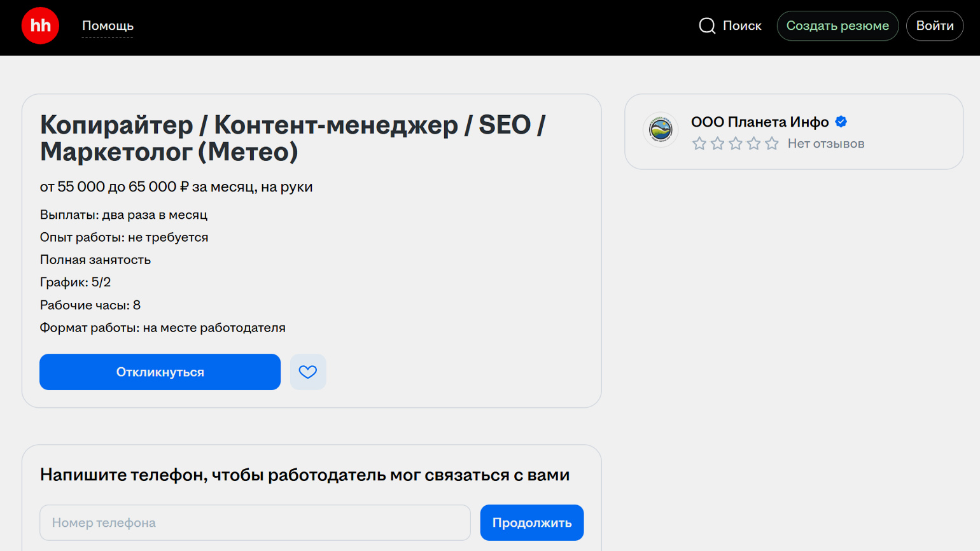Click the ООО Планета Инфо company logo

pyautogui.click(x=661, y=130)
